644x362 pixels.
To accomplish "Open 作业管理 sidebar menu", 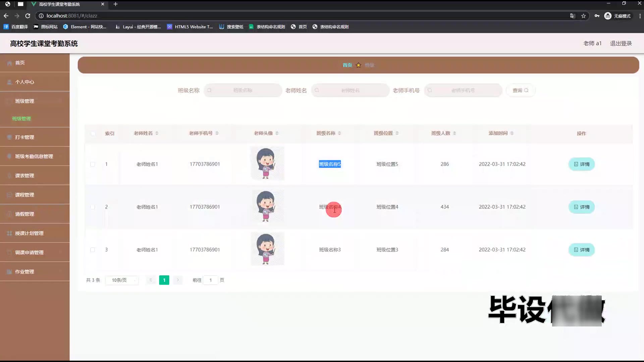I will tap(35, 271).
